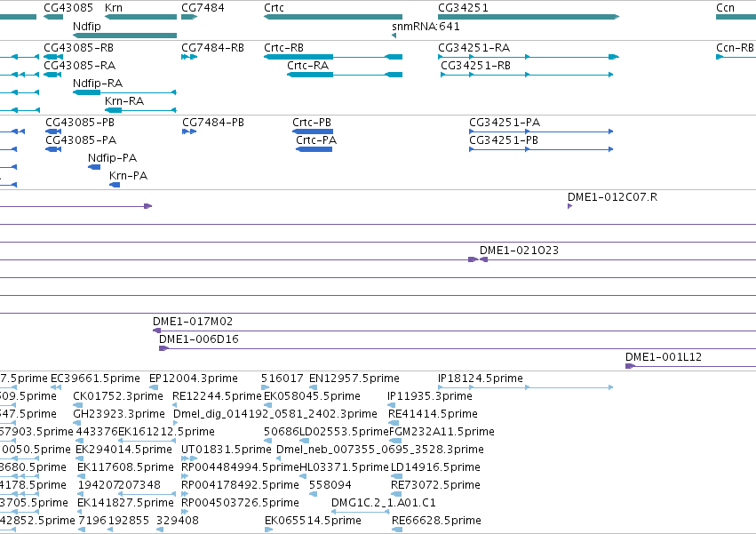Select Dmel_neb_007355_0695_3528.3prime label
The image size is (756, 534).
(x=380, y=450)
